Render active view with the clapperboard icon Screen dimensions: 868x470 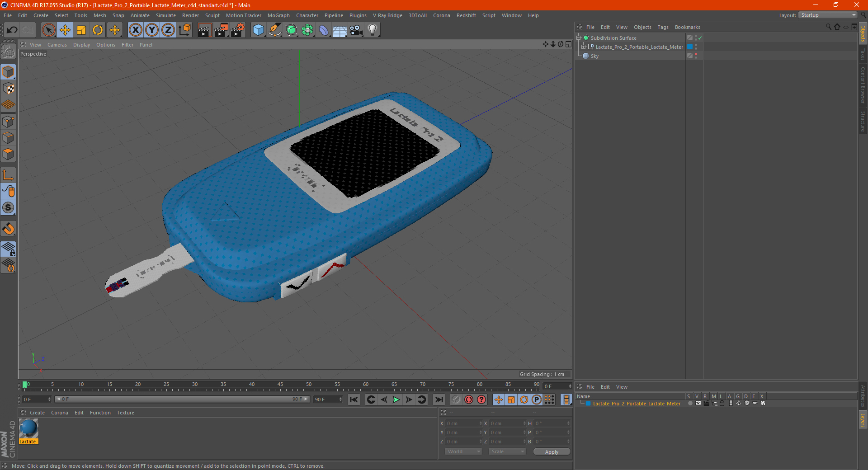[x=204, y=30]
